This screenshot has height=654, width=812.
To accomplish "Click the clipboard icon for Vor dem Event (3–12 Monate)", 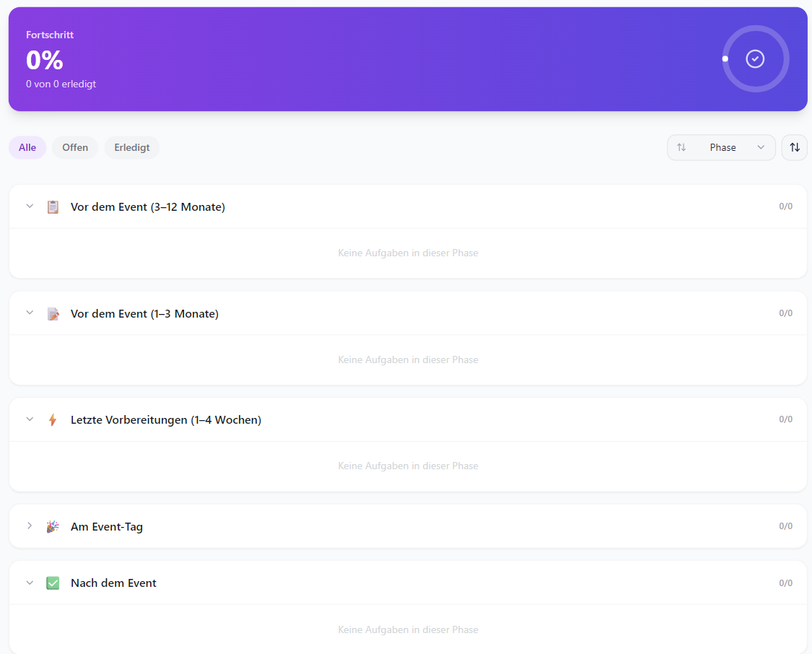I will [53, 207].
